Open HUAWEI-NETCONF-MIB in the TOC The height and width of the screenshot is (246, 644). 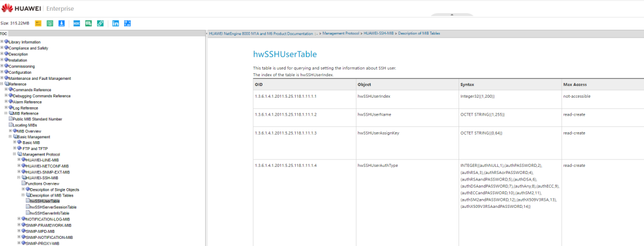tap(46, 166)
